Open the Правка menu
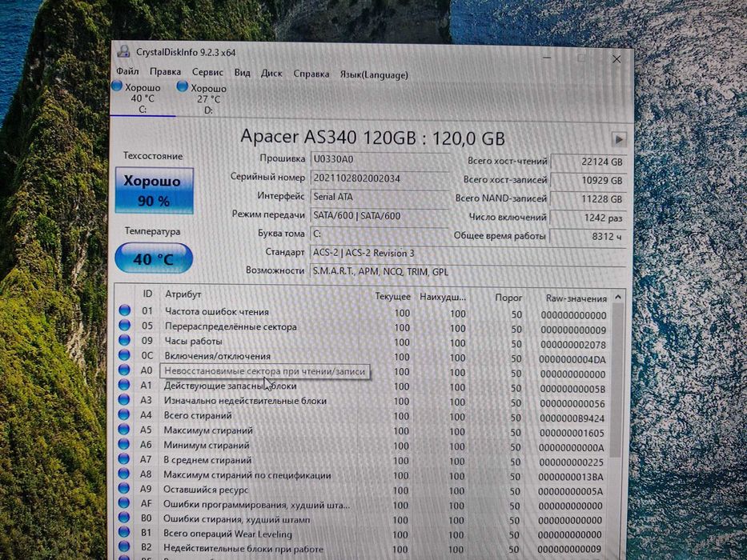Viewport: 747px width, 560px height. pyautogui.click(x=165, y=71)
